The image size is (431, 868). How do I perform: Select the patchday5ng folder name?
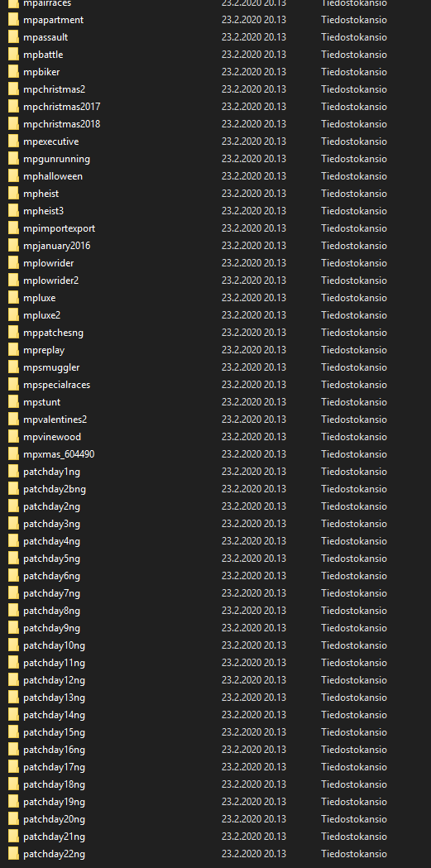[51, 559]
